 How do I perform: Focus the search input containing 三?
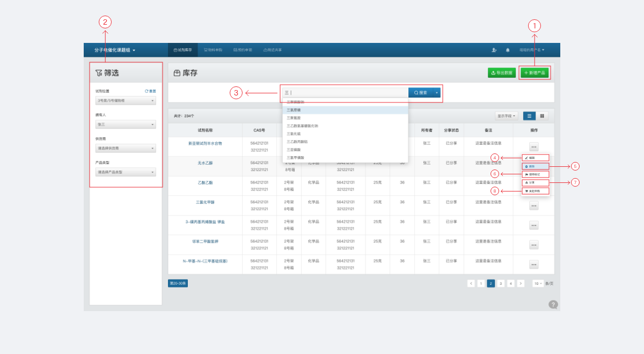(346, 92)
